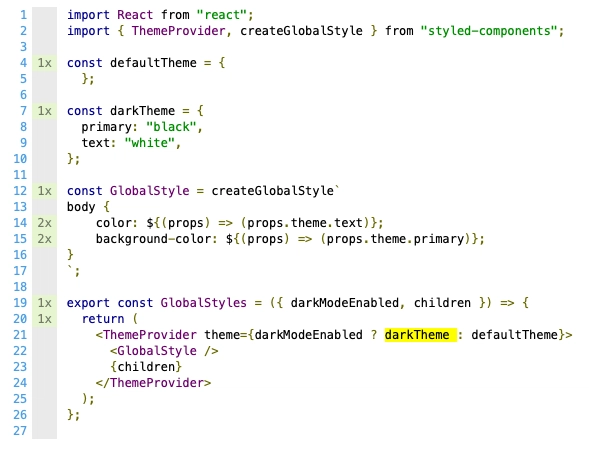Screen dimensions: 589x455
Task: Click the closing </ThemeProvider> tag
Action: 153,383
